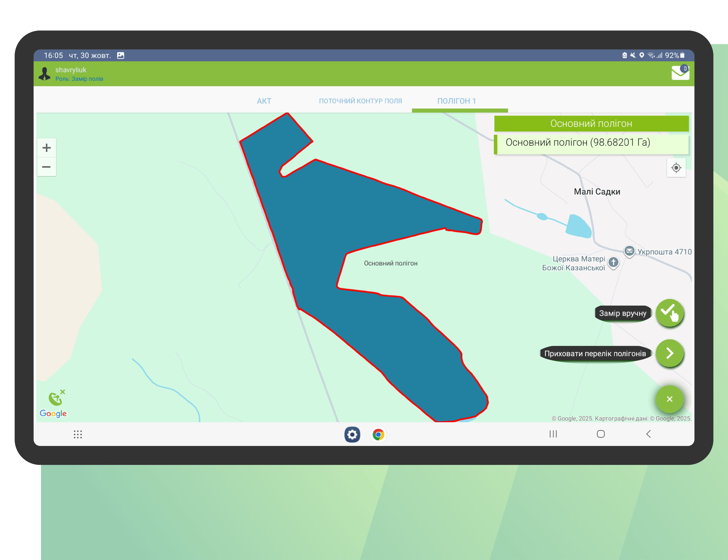Select the ПОЛІГОН 1 tab
The image size is (728, 560).
point(456,101)
